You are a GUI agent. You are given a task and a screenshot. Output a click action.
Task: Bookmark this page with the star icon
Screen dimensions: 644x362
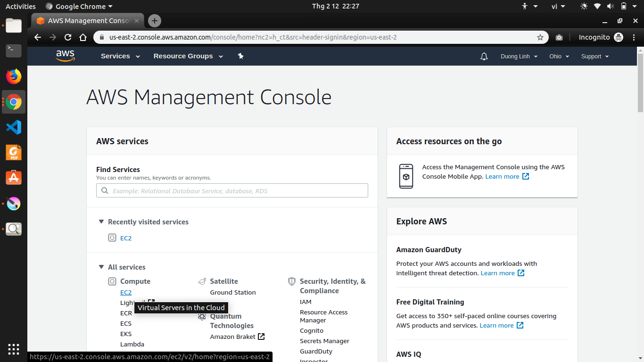click(x=540, y=37)
